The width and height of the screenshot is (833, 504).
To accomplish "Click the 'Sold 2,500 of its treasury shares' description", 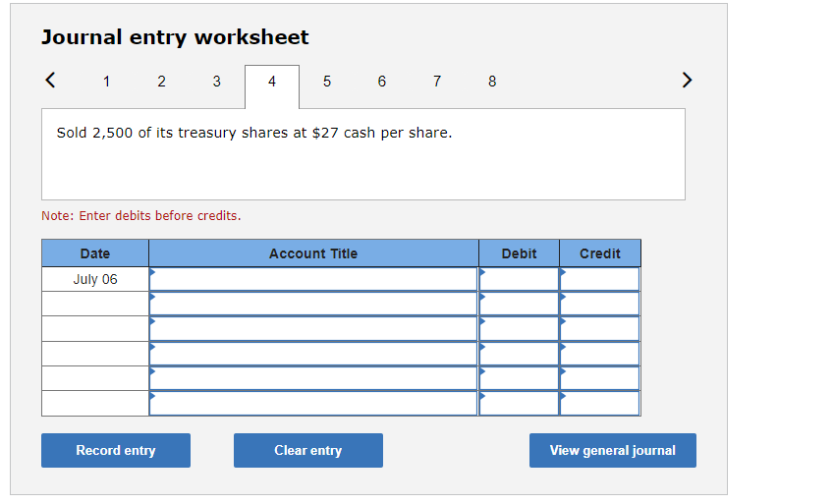I will pos(254,133).
